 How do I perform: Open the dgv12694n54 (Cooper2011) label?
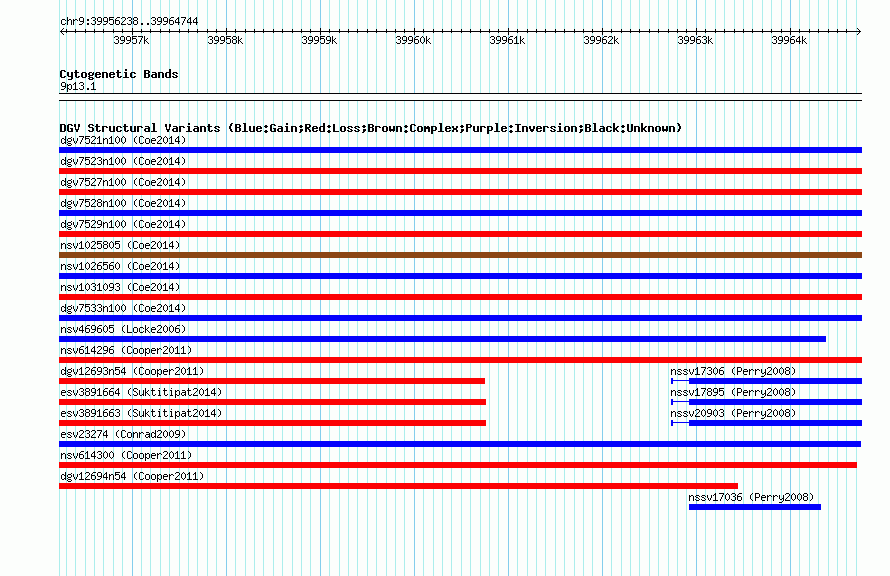[132, 476]
